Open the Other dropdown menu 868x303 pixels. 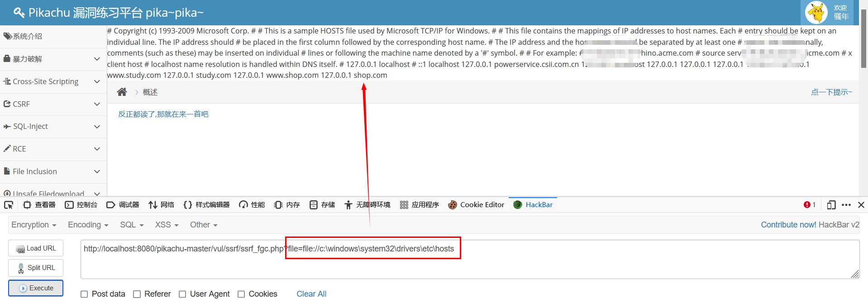point(204,225)
